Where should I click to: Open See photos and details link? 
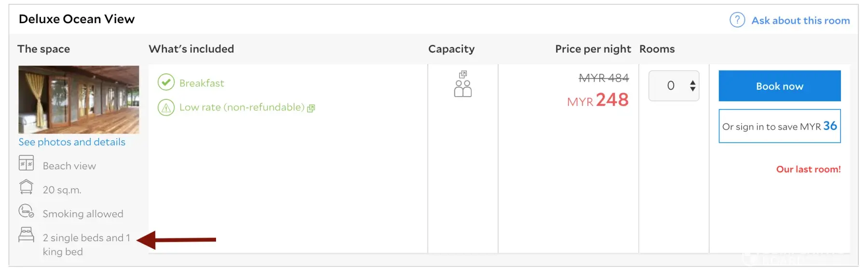pyautogui.click(x=72, y=142)
